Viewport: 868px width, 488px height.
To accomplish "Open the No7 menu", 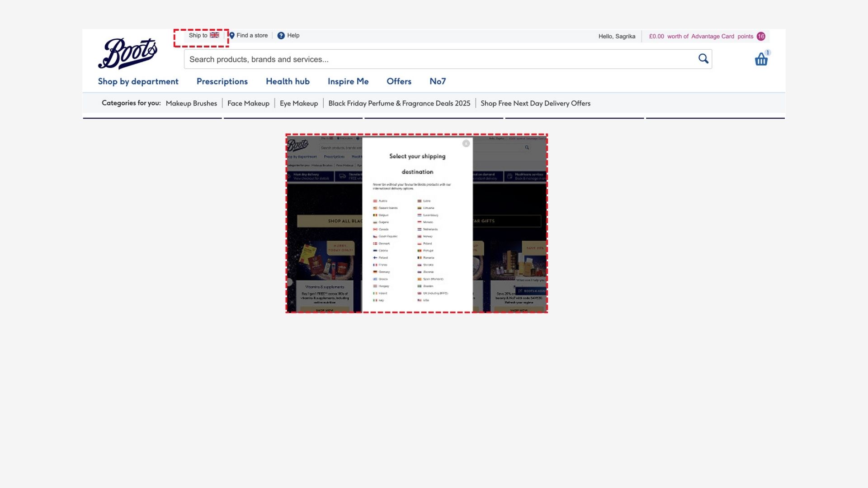I will [438, 81].
